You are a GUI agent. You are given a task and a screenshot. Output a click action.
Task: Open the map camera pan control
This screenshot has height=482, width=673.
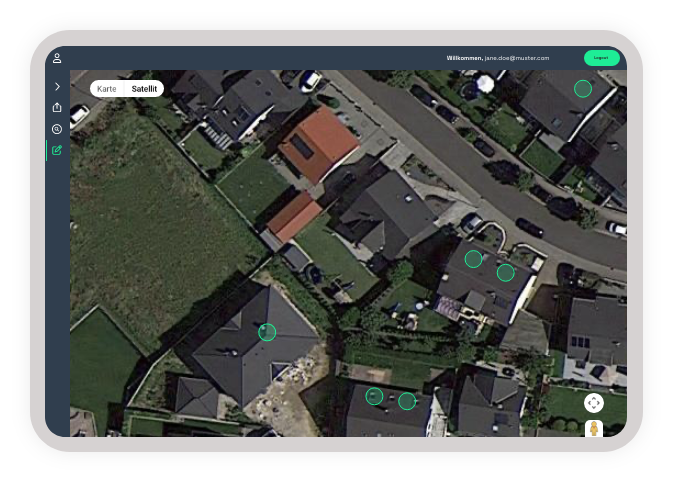tap(594, 403)
